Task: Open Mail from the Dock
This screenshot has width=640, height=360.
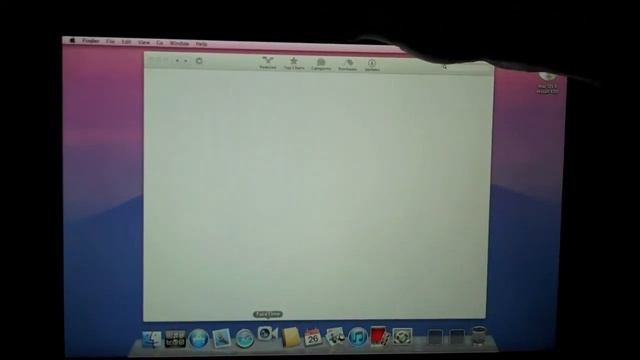Action: (222, 338)
